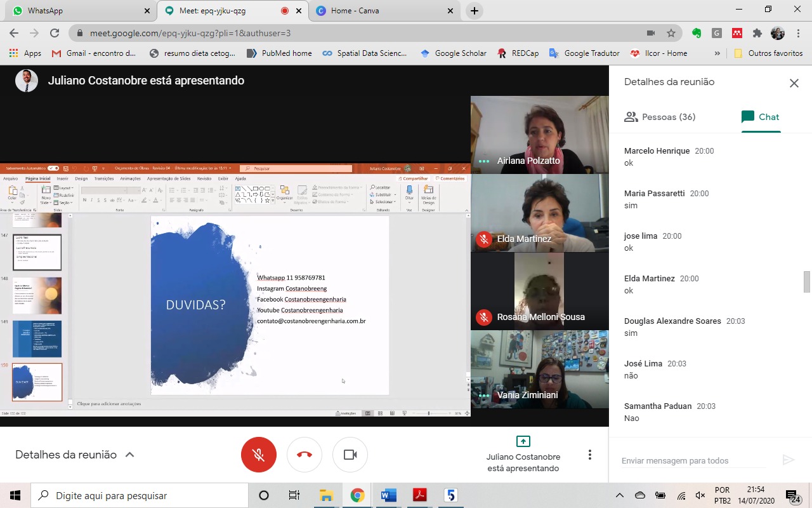Select slide 149 thumbnail in PowerPoint

pyautogui.click(x=37, y=338)
